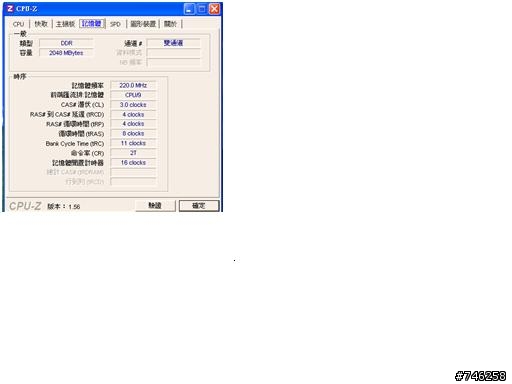Select the 記憶體 (memory) tab
This screenshot has width=512, height=384.
(92, 23)
